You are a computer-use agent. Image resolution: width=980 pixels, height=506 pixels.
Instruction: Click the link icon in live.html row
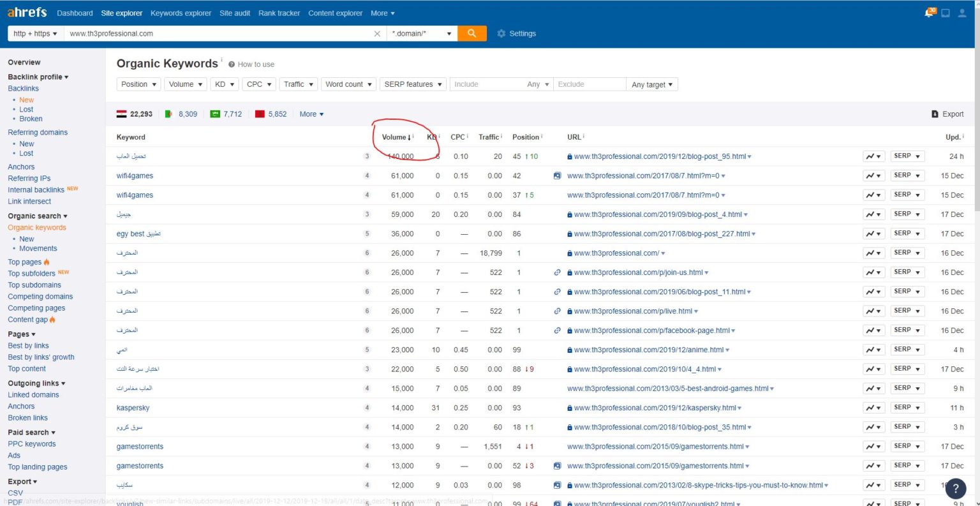(x=557, y=311)
